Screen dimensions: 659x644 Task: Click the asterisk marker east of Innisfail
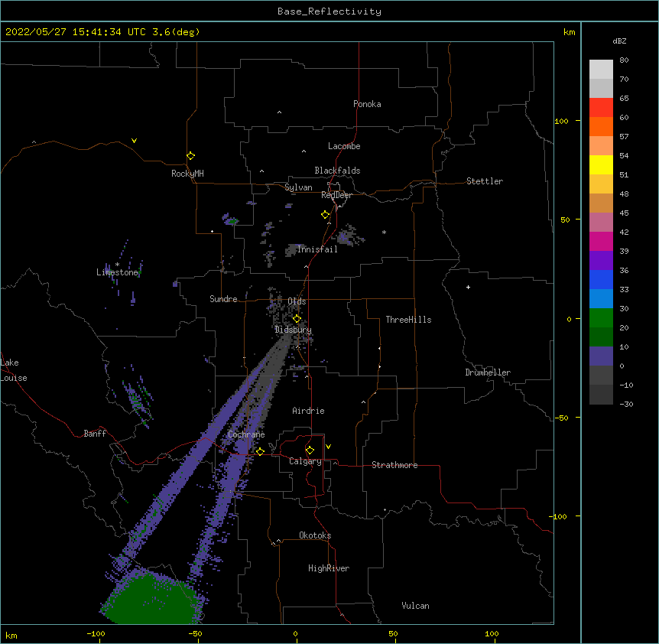click(384, 232)
